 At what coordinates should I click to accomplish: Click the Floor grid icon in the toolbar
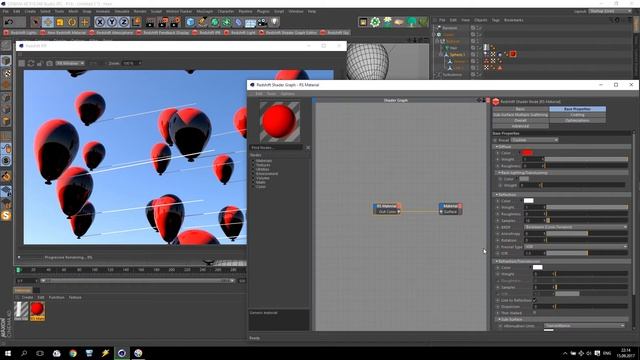point(251,22)
